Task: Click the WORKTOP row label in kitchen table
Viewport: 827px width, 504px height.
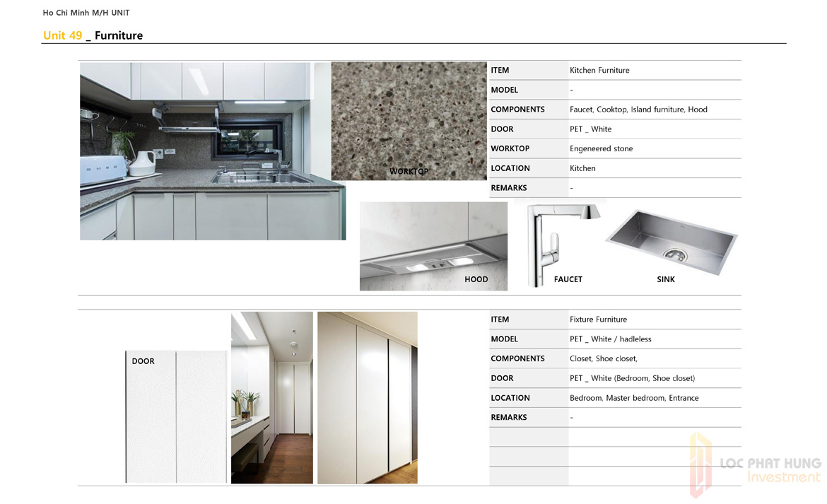Action: tap(510, 148)
